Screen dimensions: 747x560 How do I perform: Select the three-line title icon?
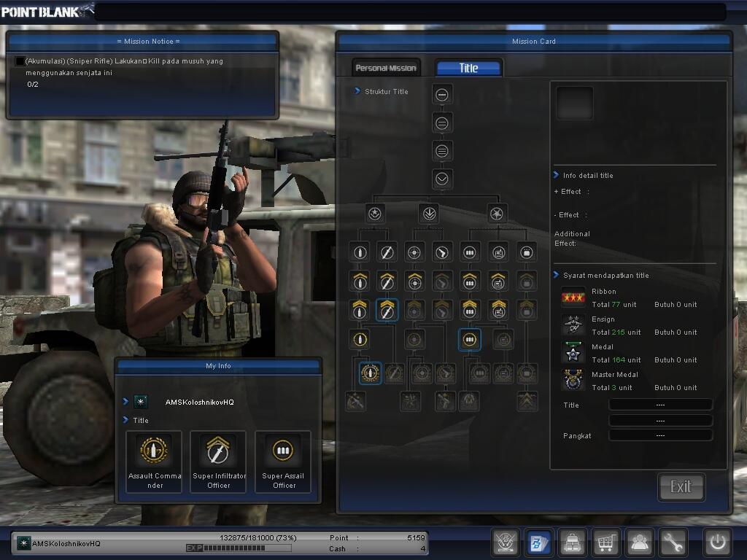(x=442, y=152)
